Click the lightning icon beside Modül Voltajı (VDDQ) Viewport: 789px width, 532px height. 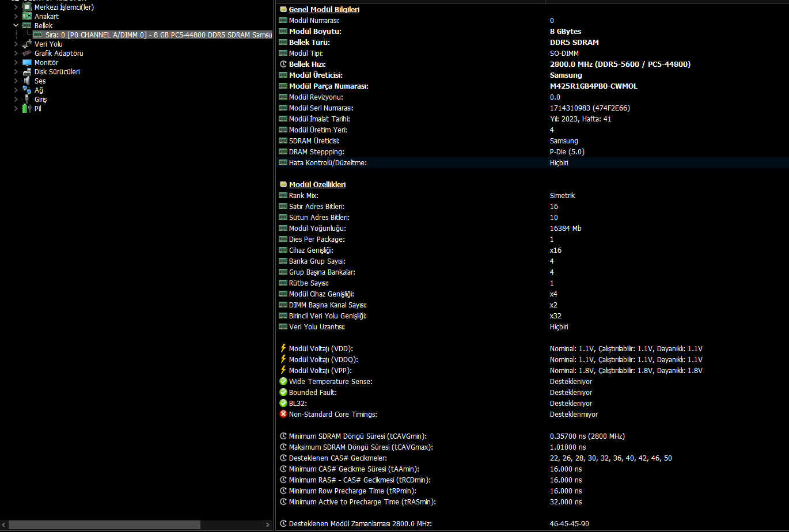(283, 359)
